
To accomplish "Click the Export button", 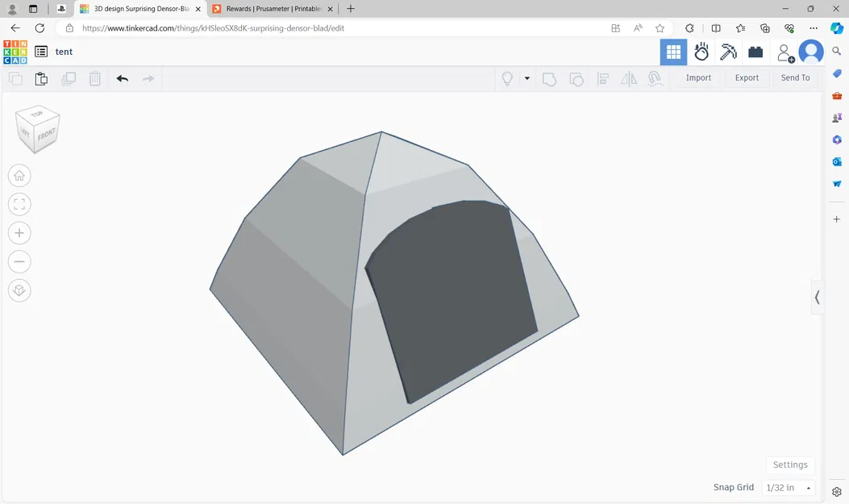I will tap(746, 77).
